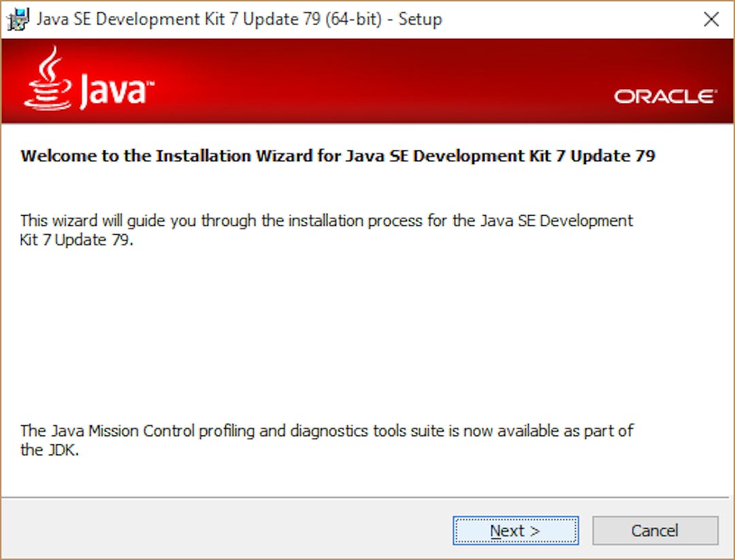Viewport: 735px width, 560px height.
Task: Click the Java Mission Control notice text
Action: coord(327,440)
